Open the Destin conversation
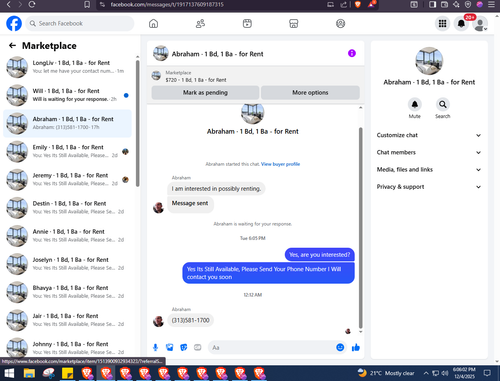 pyautogui.click(x=67, y=208)
